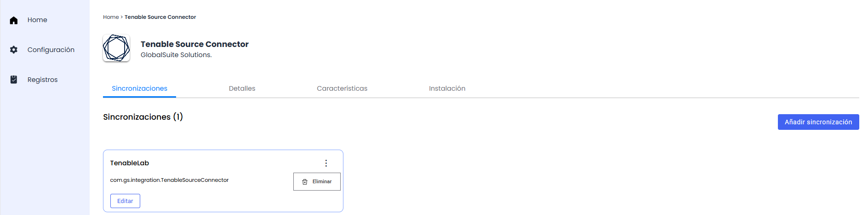868x215 pixels.
Task: Click the Editar button on TenableLab
Action: point(125,201)
